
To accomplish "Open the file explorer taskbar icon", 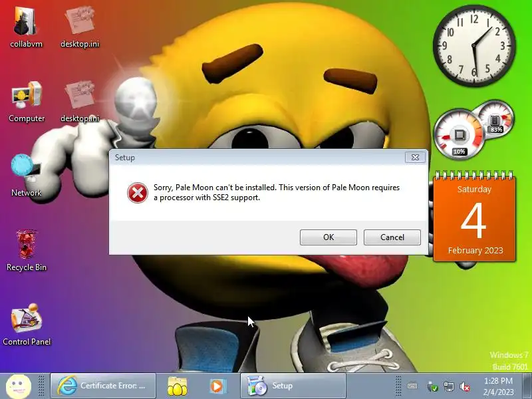I will tap(177, 386).
